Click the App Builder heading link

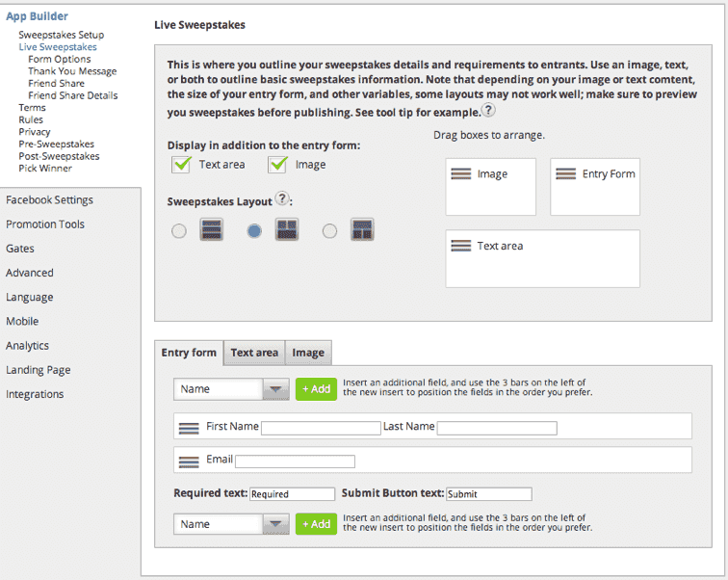38,16
